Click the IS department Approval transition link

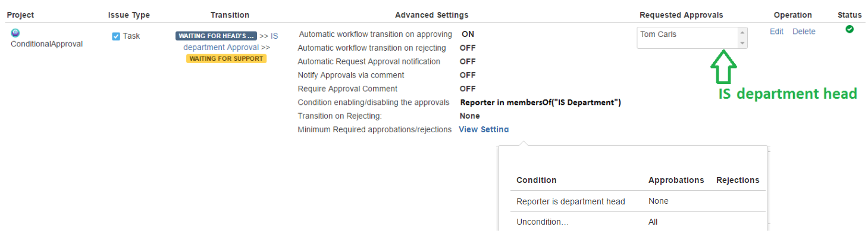coord(230,41)
